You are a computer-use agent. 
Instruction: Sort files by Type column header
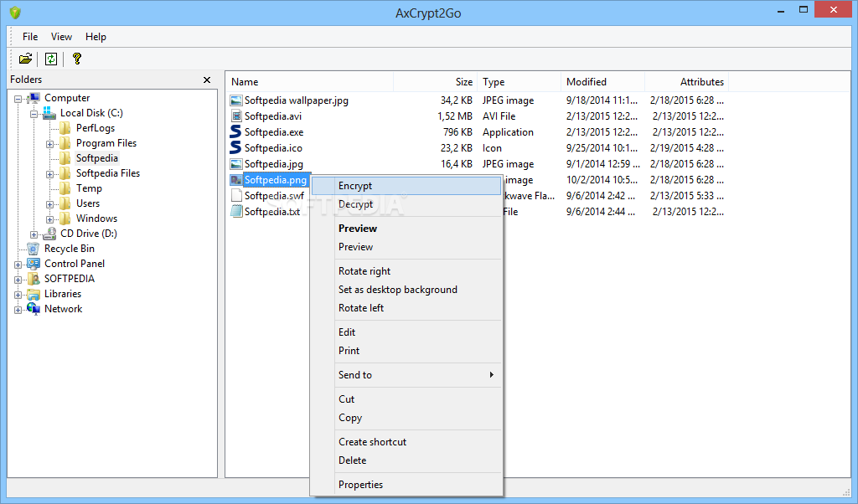[519, 82]
